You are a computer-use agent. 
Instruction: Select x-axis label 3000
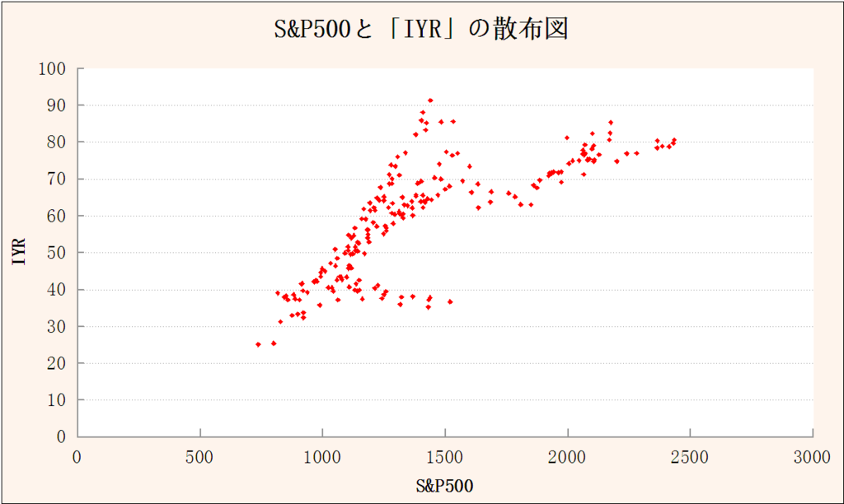point(812,458)
